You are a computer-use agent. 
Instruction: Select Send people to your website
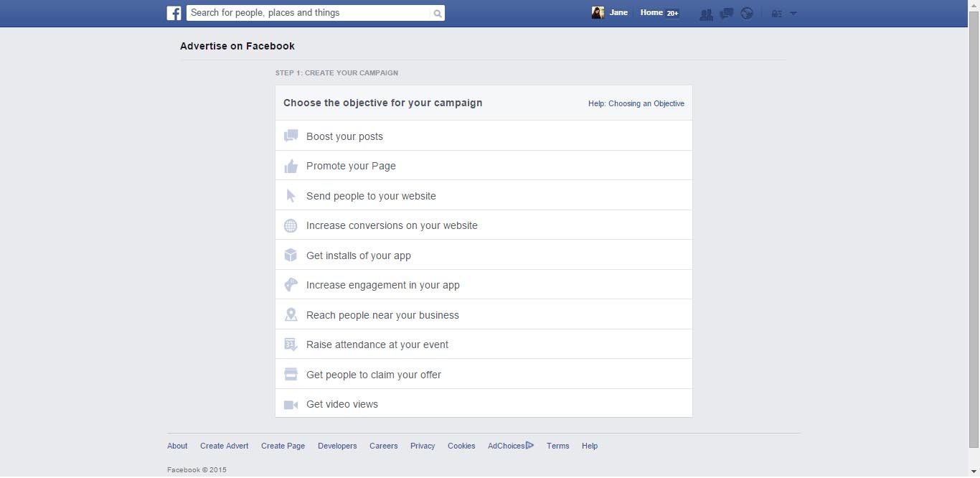coord(484,195)
